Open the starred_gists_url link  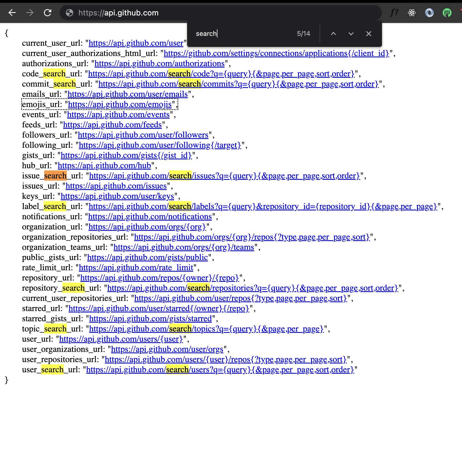point(151,319)
